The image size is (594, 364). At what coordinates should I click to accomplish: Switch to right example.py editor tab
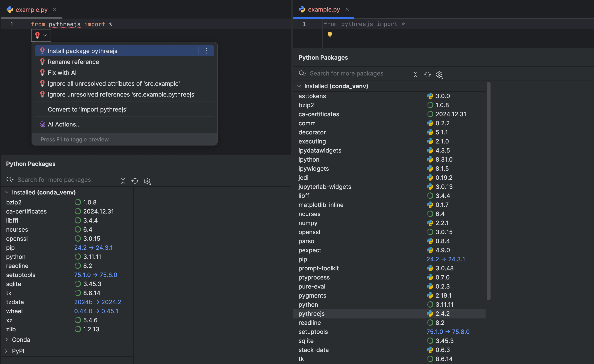click(x=324, y=10)
